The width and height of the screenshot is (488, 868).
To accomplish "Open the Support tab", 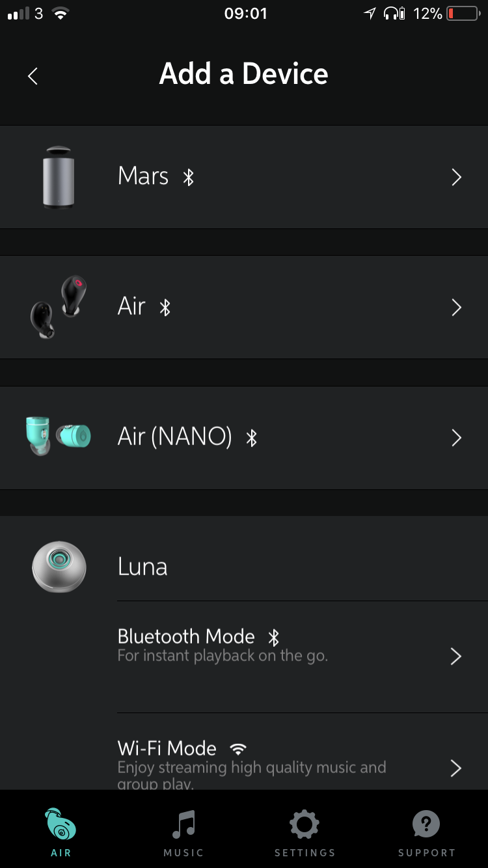I will 426,832.
